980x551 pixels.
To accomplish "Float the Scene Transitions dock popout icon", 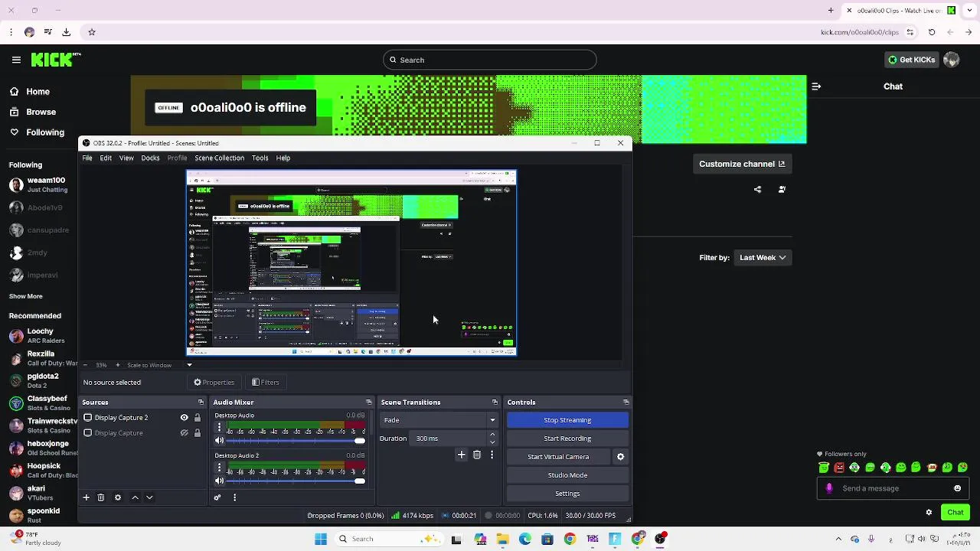I will click(495, 403).
